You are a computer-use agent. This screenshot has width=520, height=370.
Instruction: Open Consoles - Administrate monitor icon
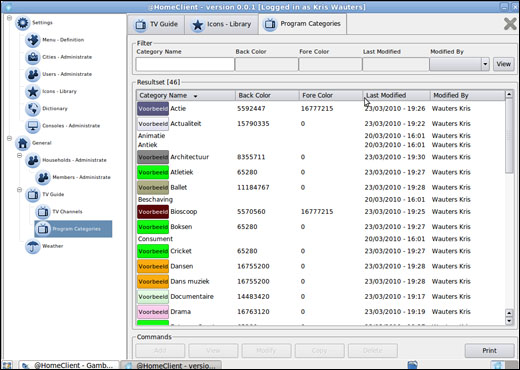(x=33, y=126)
